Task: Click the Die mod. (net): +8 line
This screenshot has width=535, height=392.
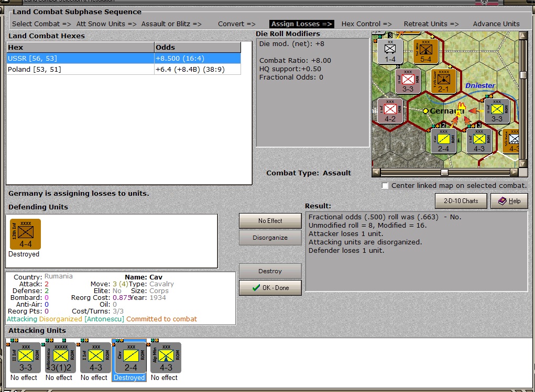Action: (292, 43)
